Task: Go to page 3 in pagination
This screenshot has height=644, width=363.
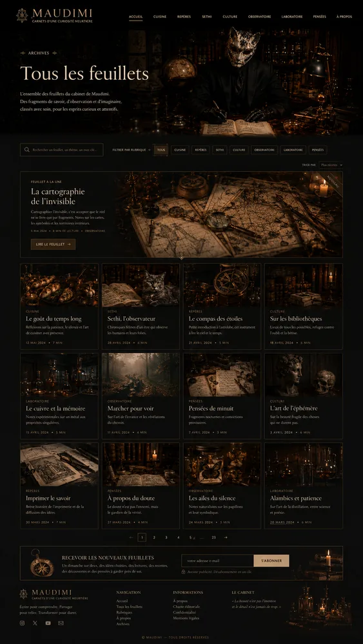Action: pyautogui.click(x=166, y=537)
